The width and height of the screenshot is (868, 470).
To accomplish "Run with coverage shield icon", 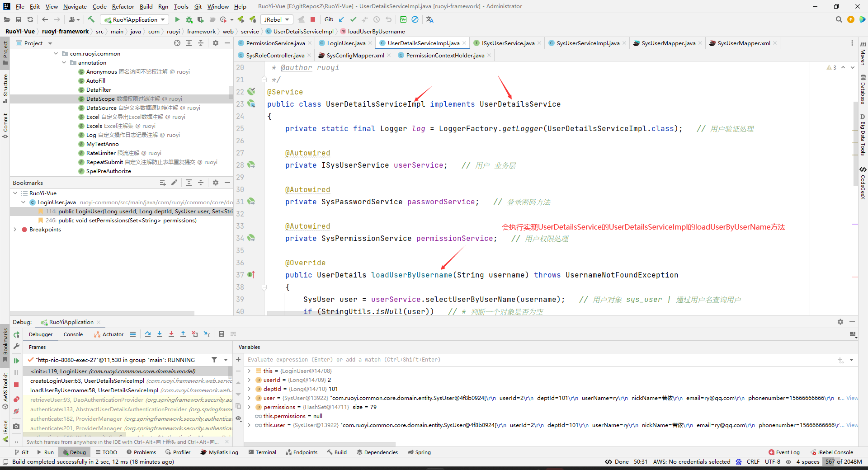I will (x=201, y=19).
